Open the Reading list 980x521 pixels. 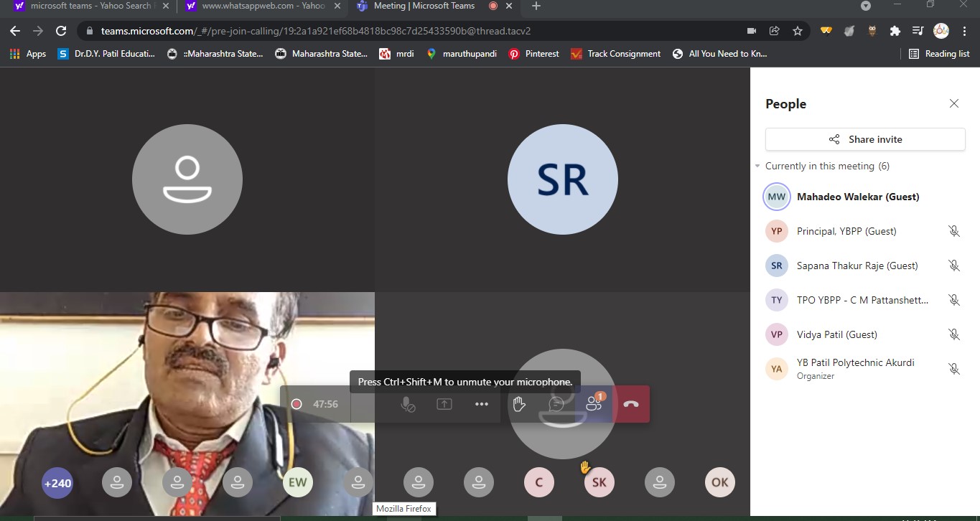(x=939, y=54)
